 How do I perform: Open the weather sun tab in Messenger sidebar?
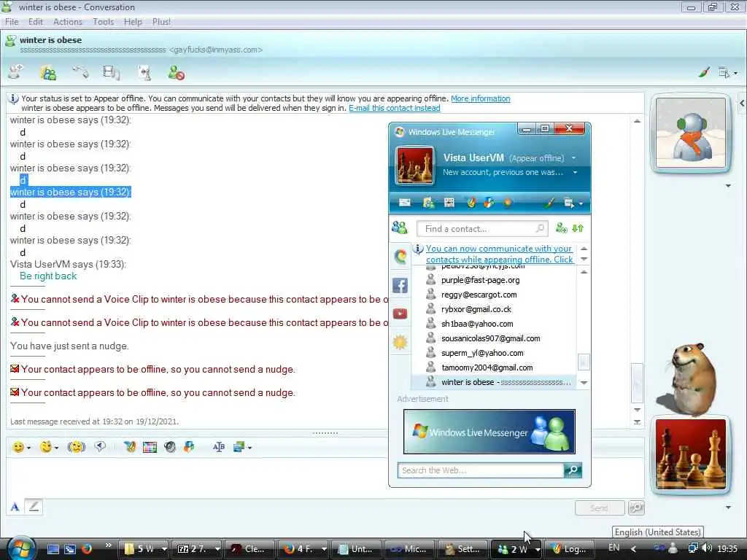[400, 342]
